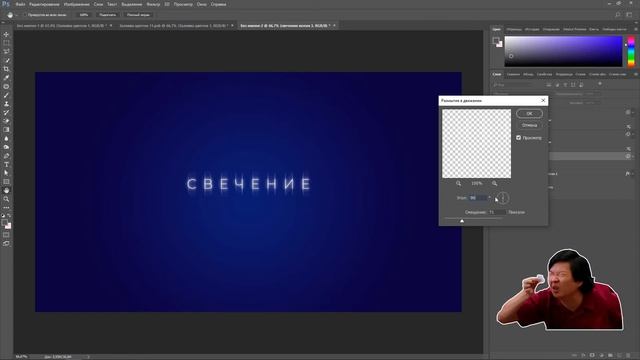
Task: Select the Move tool
Action: click(x=6, y=34)
